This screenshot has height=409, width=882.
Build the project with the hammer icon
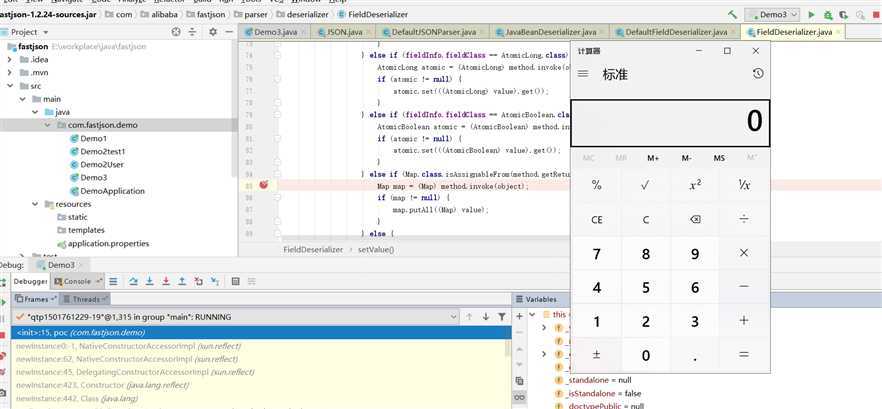(x=732, y=15)
